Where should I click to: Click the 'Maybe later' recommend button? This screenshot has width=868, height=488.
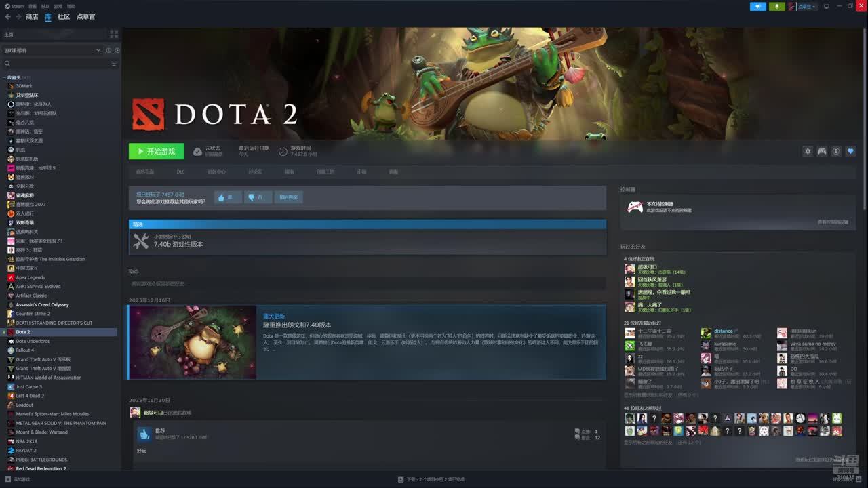tap(288, 197)
